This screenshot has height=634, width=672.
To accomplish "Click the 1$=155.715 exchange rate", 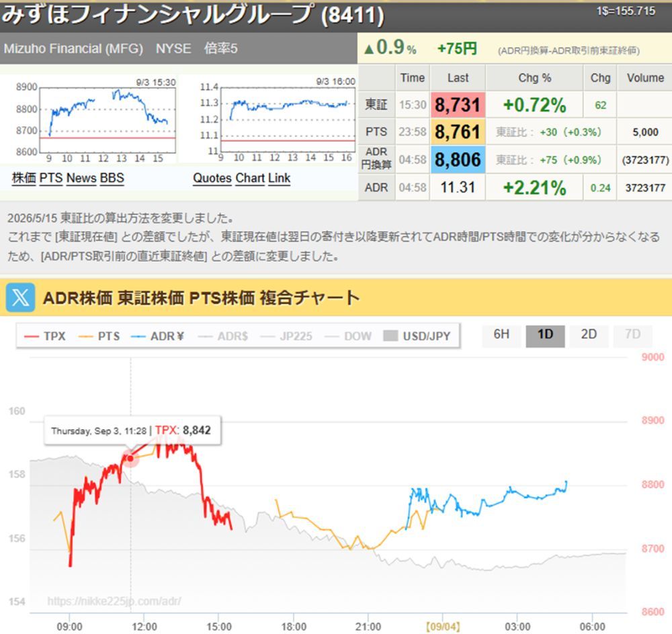I will pos(626,11).
